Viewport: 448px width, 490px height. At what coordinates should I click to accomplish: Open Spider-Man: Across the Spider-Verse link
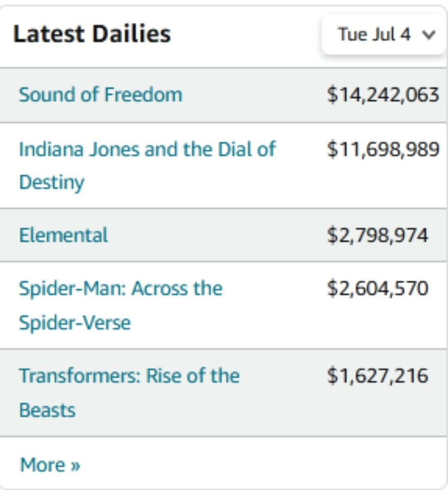(x=121, y=288)
